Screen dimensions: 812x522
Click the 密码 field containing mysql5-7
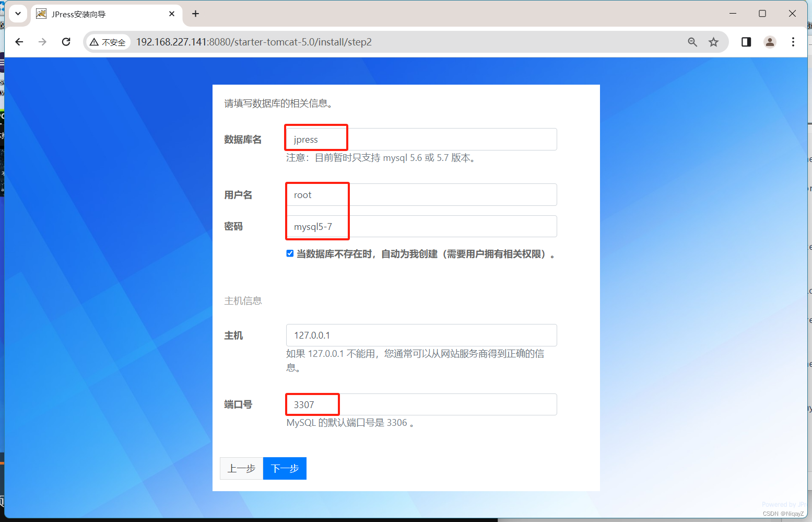tap(421, 226)
